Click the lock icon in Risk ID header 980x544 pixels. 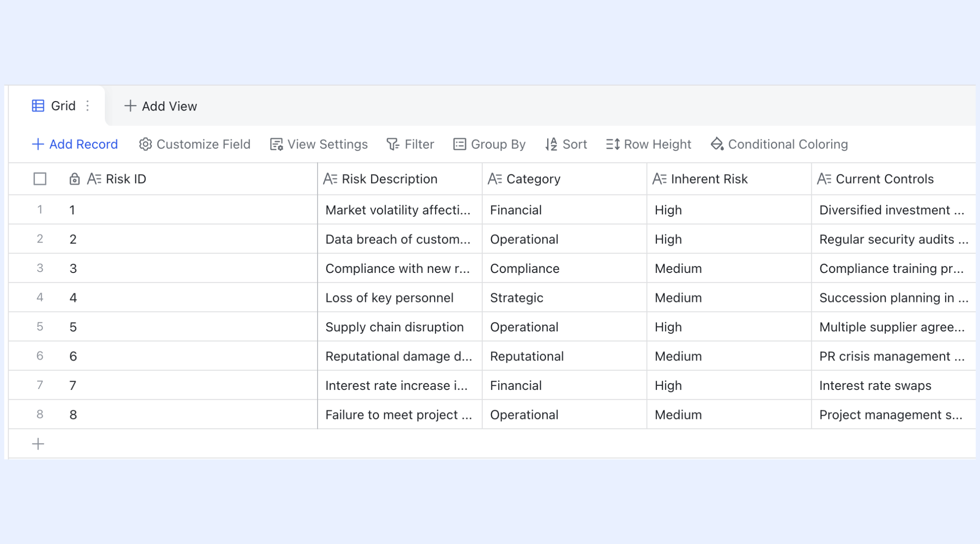[74, 179]
